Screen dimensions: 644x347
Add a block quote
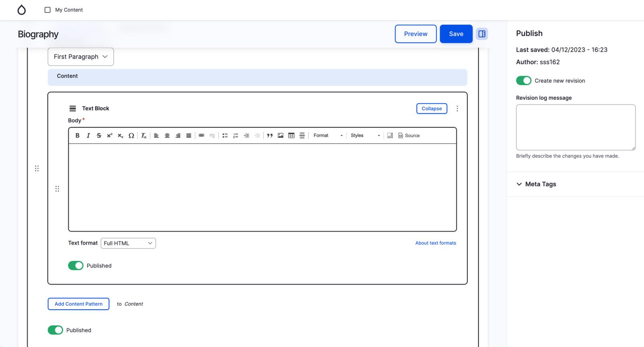pos(270,136)
